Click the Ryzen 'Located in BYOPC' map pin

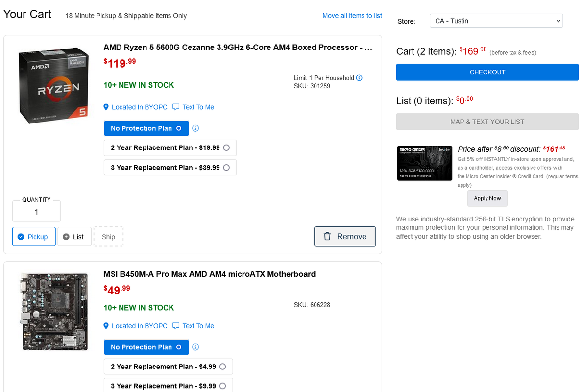tap(106, 107)
